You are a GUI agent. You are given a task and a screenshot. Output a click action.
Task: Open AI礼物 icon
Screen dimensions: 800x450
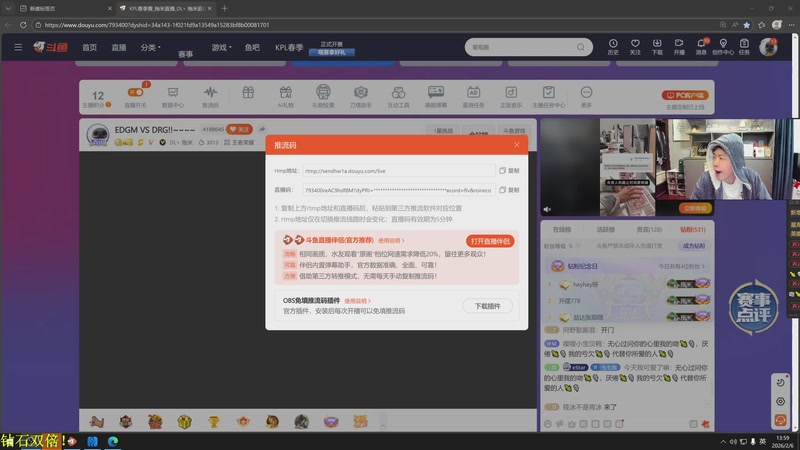[x=286, y=96]
